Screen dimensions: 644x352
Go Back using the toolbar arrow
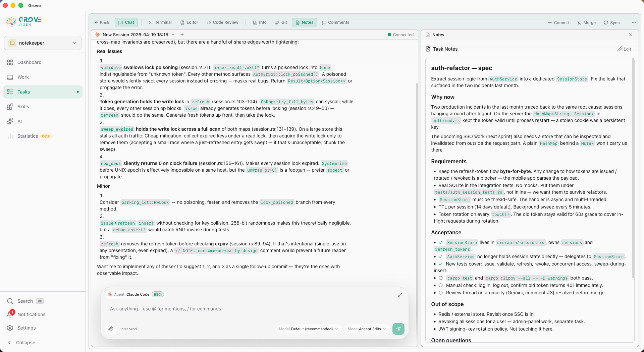[x=102, y=22]
